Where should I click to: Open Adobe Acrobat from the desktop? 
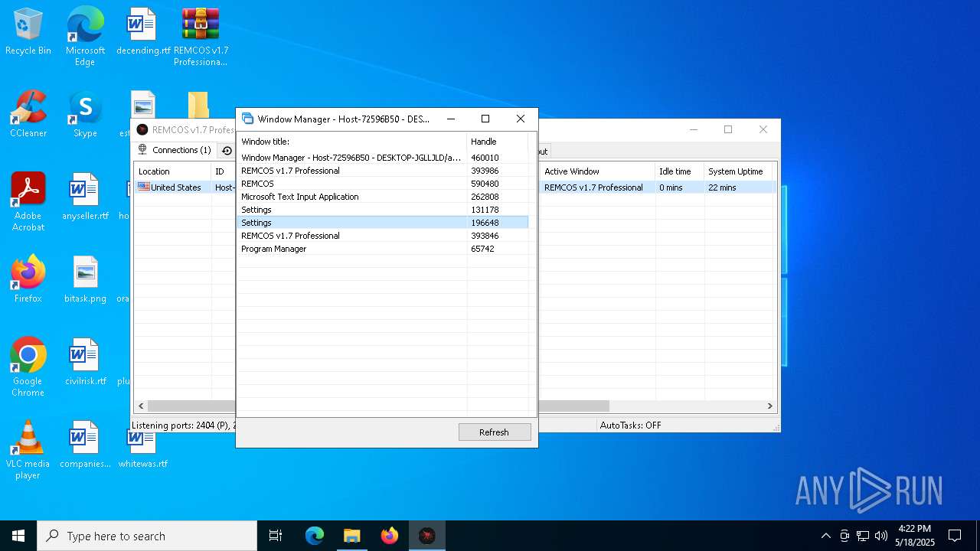(x=28, y=202)
